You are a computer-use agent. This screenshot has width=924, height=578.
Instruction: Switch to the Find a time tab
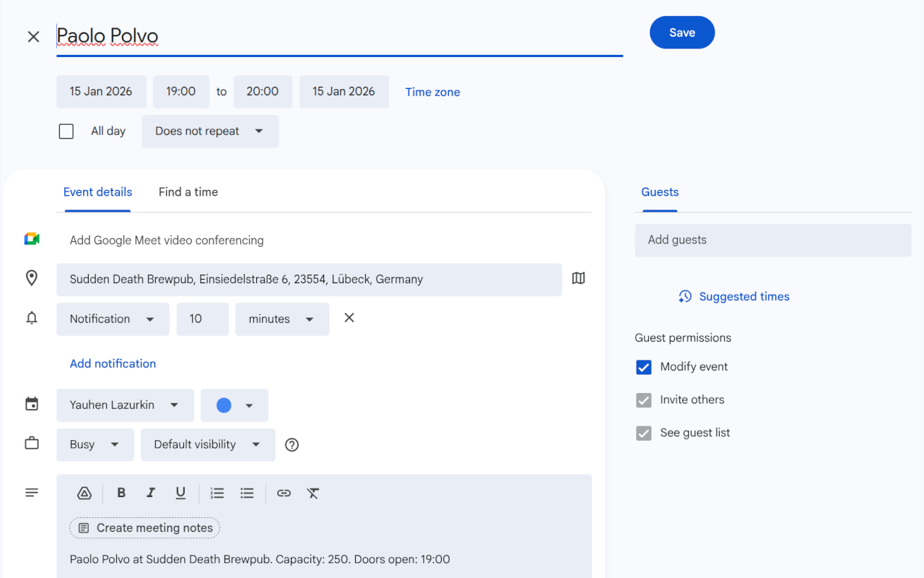188,191
